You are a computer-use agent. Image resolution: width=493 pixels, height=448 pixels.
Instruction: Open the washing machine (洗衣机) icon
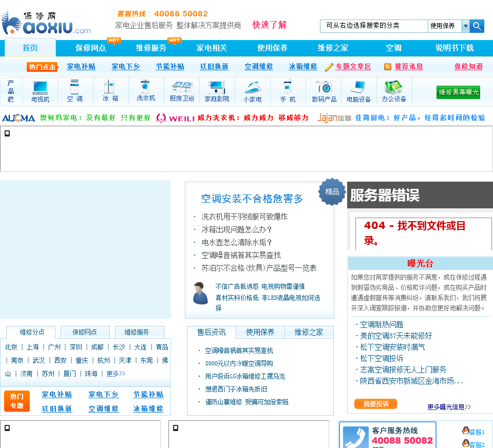click(x=146, y=86)
